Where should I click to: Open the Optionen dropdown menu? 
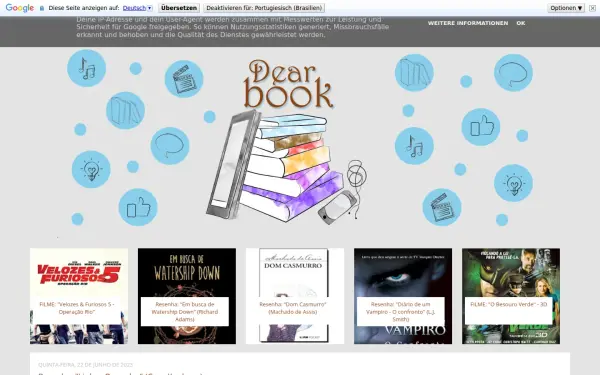click(x=566, y=8)
